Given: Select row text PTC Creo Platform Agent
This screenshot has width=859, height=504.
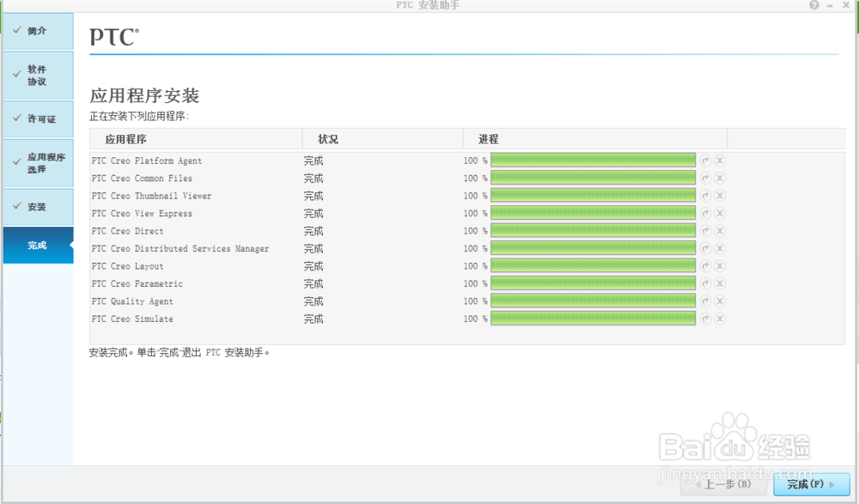Looking at the screenshot, I should click(147, 161).
